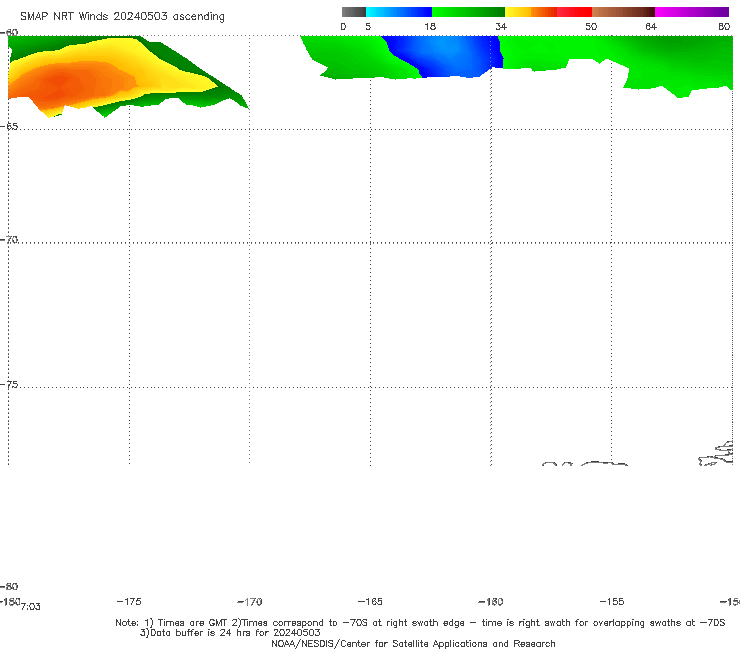This screenshot has height=650, width=740.
Task: Select the gray segment of the color bar
Action: pyautogui.click(x=353, y=12)
